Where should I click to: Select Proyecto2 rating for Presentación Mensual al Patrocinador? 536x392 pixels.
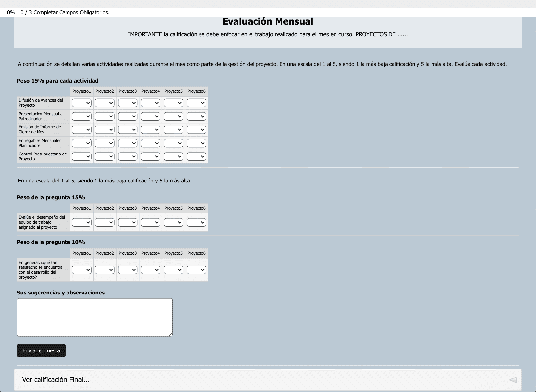click(105, 116)
